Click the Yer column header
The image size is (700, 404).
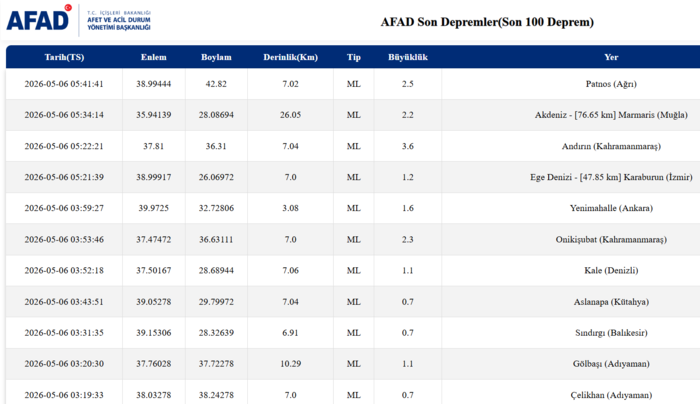pyautogui.click(x=611, y=57)
